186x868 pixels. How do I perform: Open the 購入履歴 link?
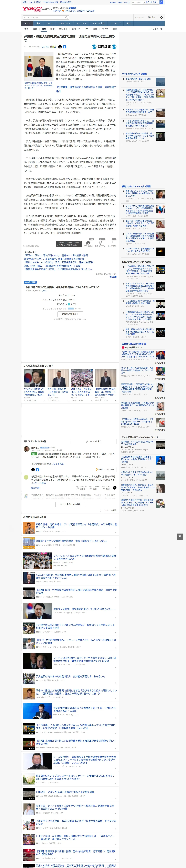pyautogui.click(x=152, y=18)
